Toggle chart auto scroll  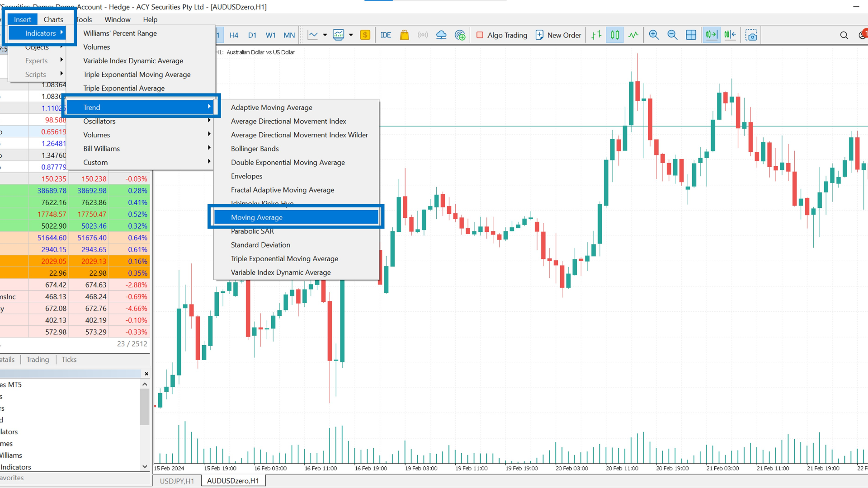tap(712, 35)
